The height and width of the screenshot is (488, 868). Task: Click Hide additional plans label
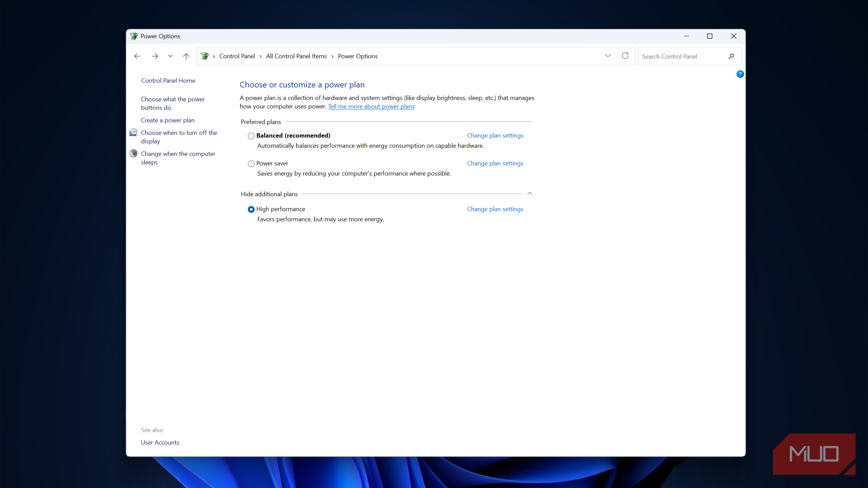click(x=269, y=194)
